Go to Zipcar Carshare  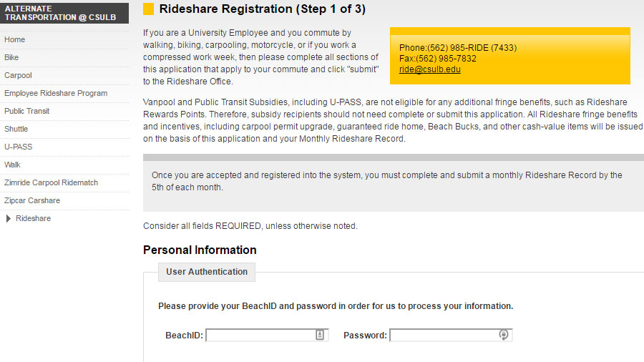(x=32, y=201)
